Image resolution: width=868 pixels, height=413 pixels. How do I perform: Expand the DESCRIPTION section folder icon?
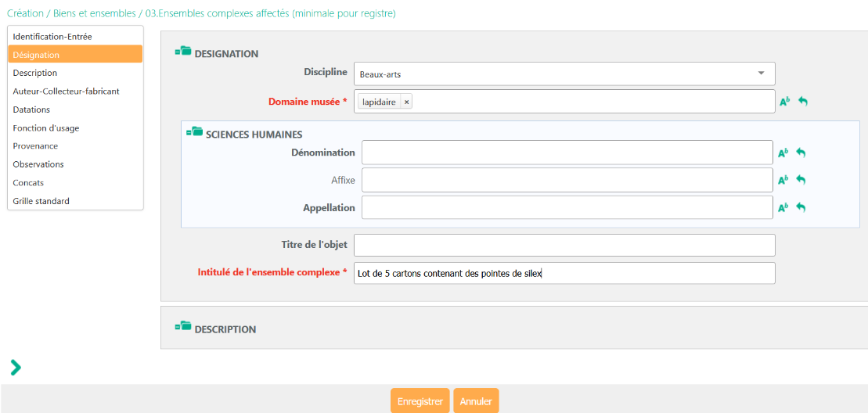[x=183, y=327]
